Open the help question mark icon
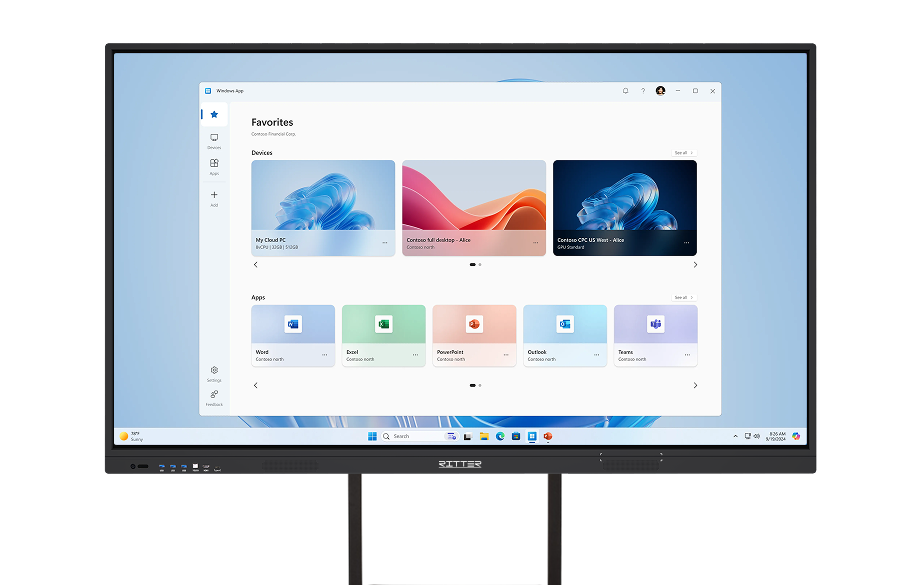Image resolution: width=920 pixels, height=585 pixels. coord(643,91)
